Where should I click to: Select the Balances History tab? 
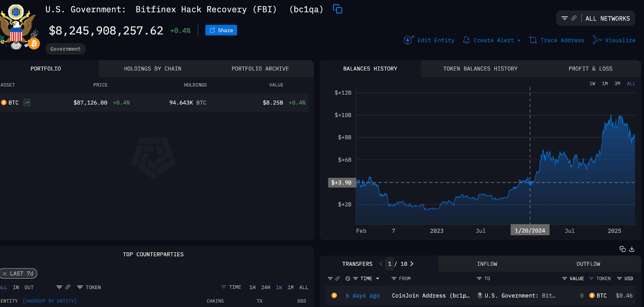pos(370,68)
